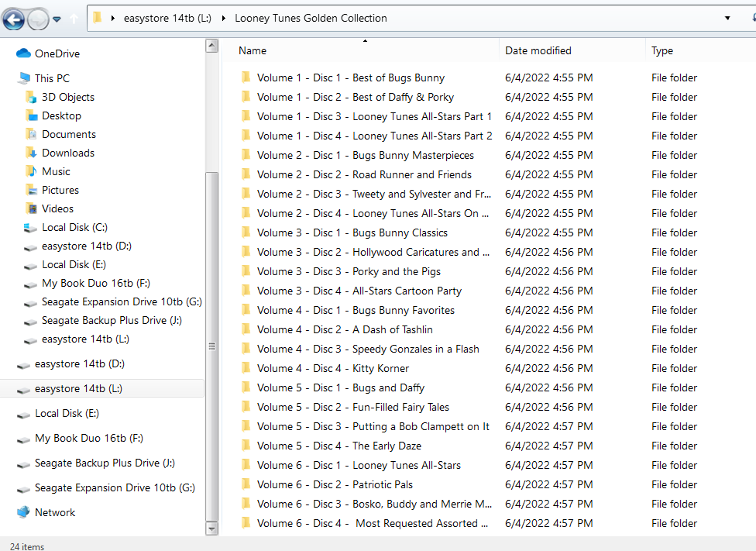Select Volume 5 - Disc 1 - Bugs and Daffy
This screenshot has height=551, width=756.
(340, 388)
